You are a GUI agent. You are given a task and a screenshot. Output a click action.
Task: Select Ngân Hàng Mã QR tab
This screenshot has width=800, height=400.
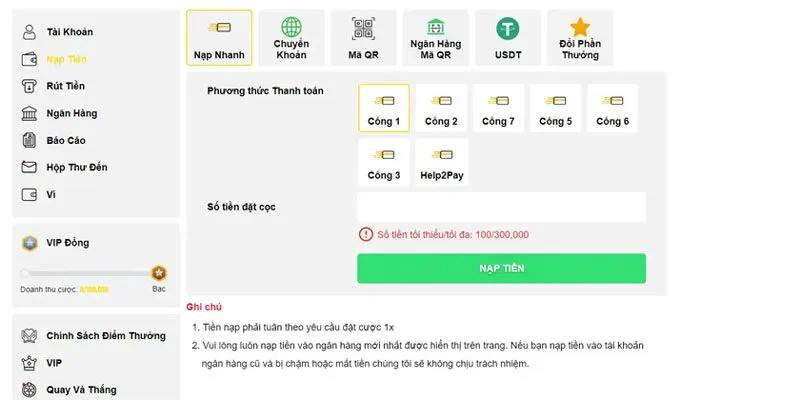(x=435, y=37)
